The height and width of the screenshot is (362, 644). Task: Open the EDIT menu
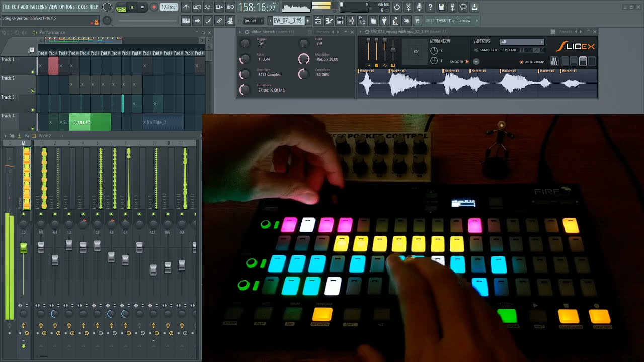pos(16,7)
